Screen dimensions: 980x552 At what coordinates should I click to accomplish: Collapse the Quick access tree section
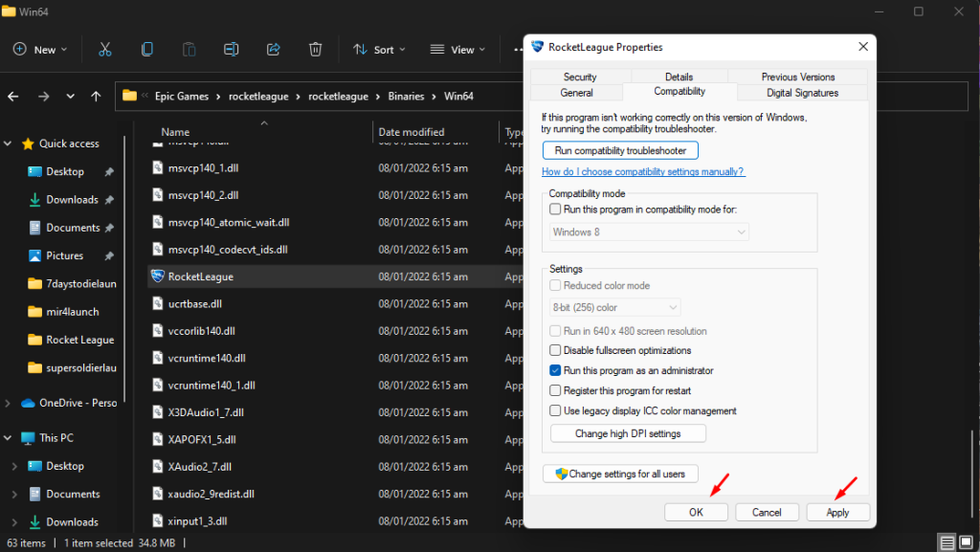pos(8,144)
